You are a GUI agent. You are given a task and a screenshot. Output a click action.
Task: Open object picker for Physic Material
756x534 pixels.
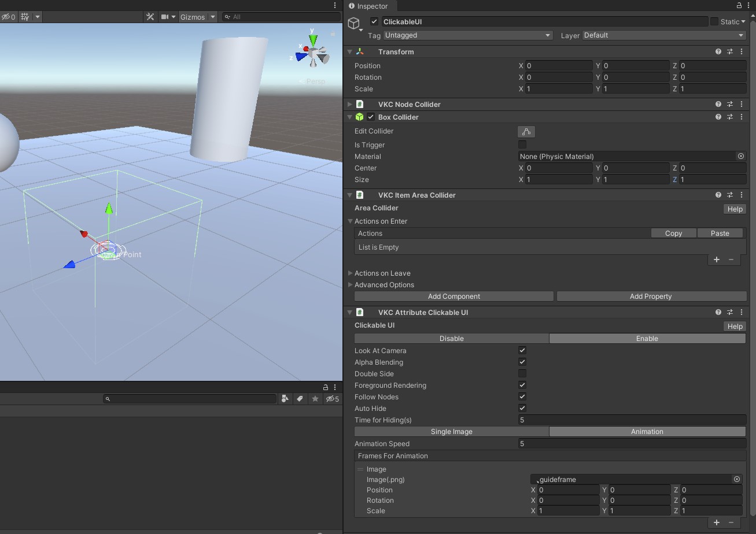740,157
